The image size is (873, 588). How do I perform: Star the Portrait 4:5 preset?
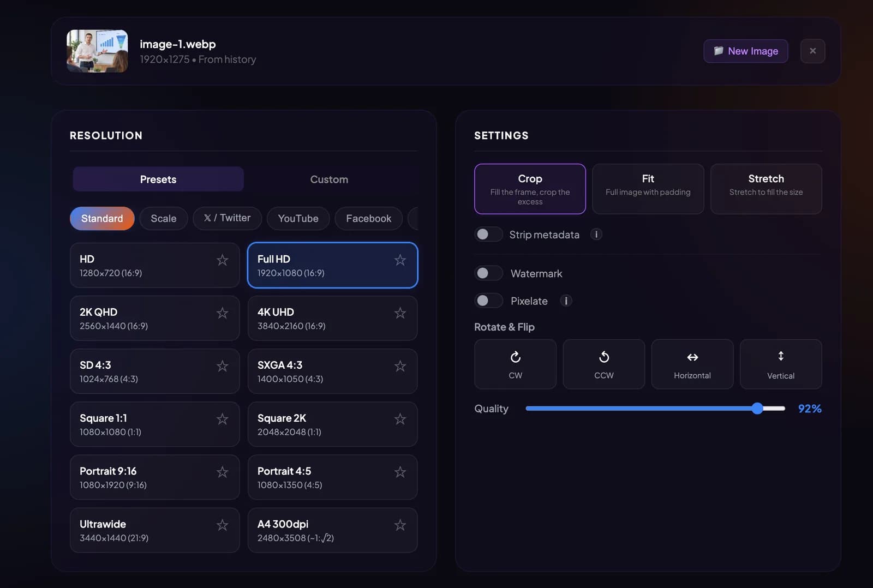click(400, 472)
